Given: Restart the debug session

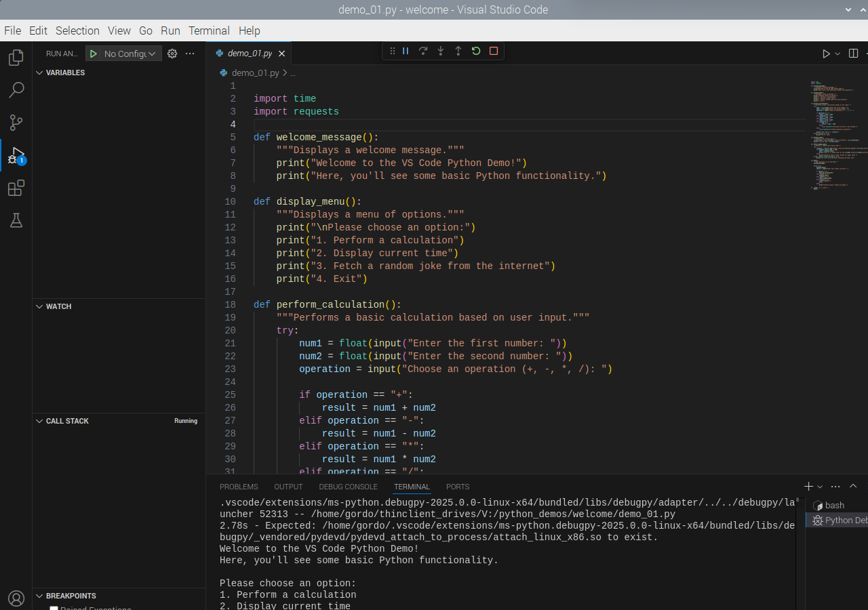Looking at the screenshot, I should (475, 51).
